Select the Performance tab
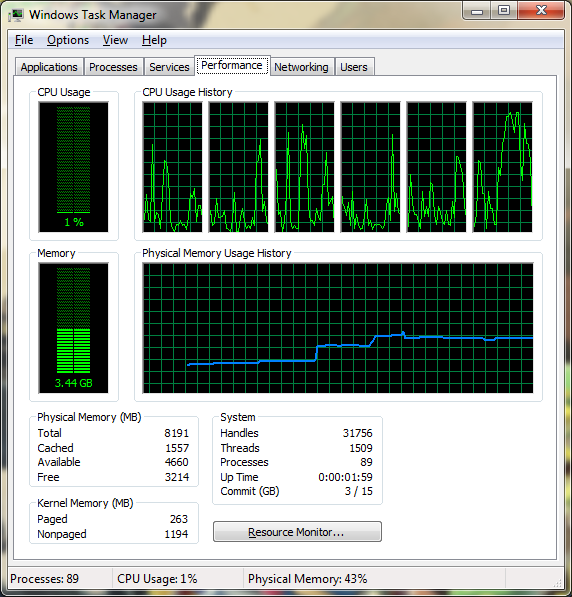572x597 pixels. (232, 65)
